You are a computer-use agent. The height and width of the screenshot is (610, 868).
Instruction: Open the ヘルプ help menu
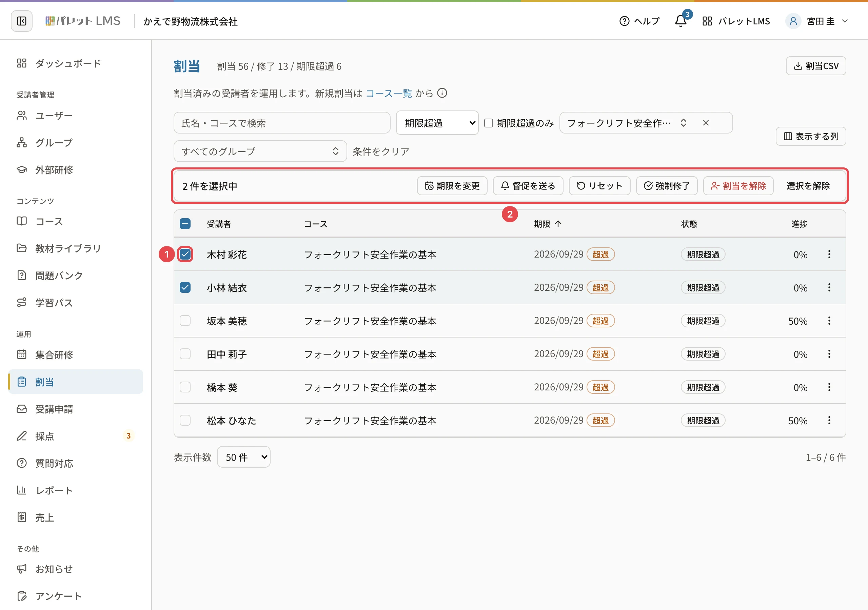[639, 21]
